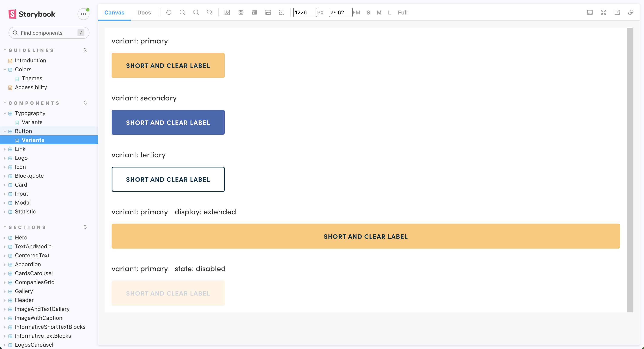Expand all in the Sections group
Image resolution: width=644 pixels, height=349 pixels.
[x=85, y=227]
